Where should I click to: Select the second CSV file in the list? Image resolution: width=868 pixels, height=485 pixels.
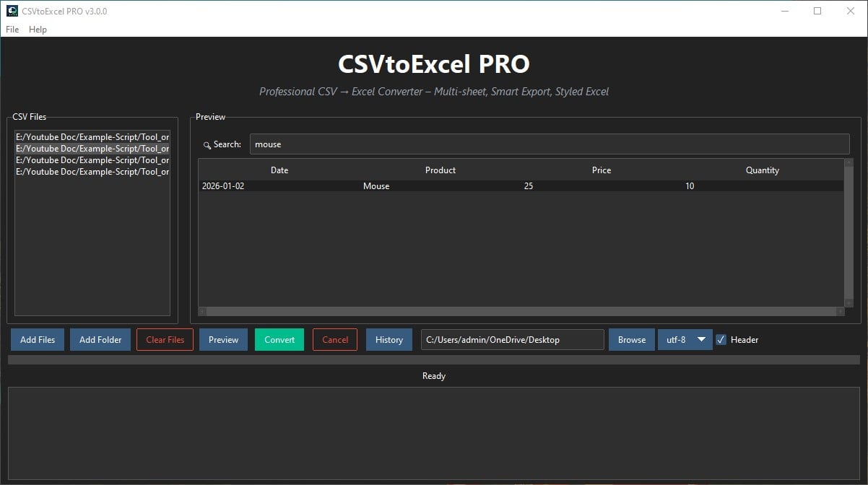(92, 148)
